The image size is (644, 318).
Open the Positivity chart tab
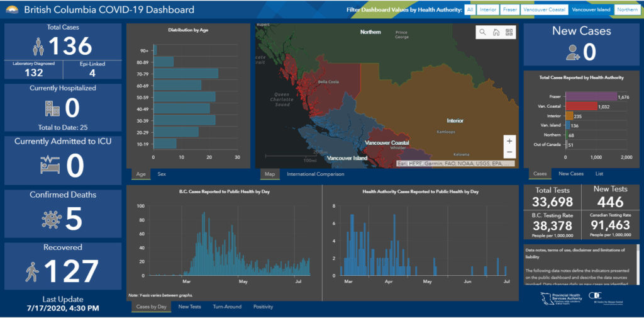point(263,307)
